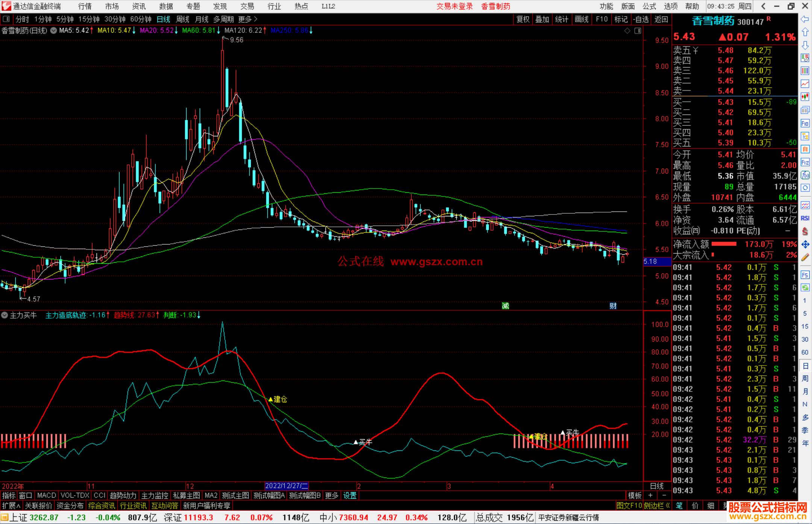Click the red line trend chart icon
Screen dimensions: 812x524
(x=805, y=83)
